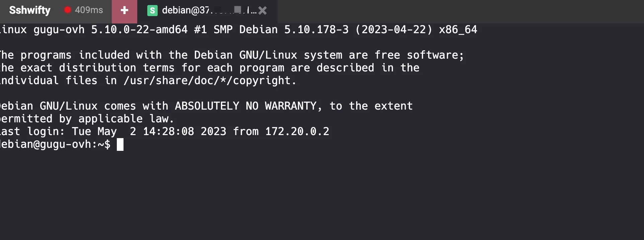Click the IP address 172.20.0.2 in the terminal output
The height and width of the screenshot is (240, 644).
(x=297, y=131)
